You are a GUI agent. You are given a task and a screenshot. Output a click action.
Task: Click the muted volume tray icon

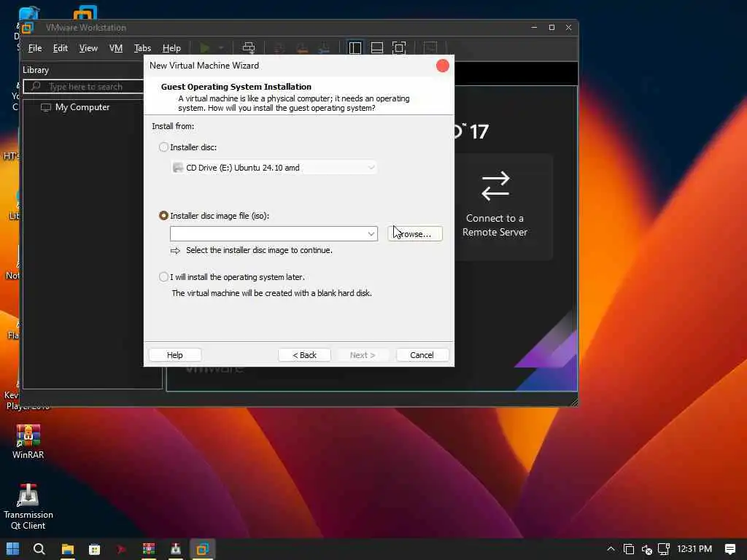click(646, 550)
